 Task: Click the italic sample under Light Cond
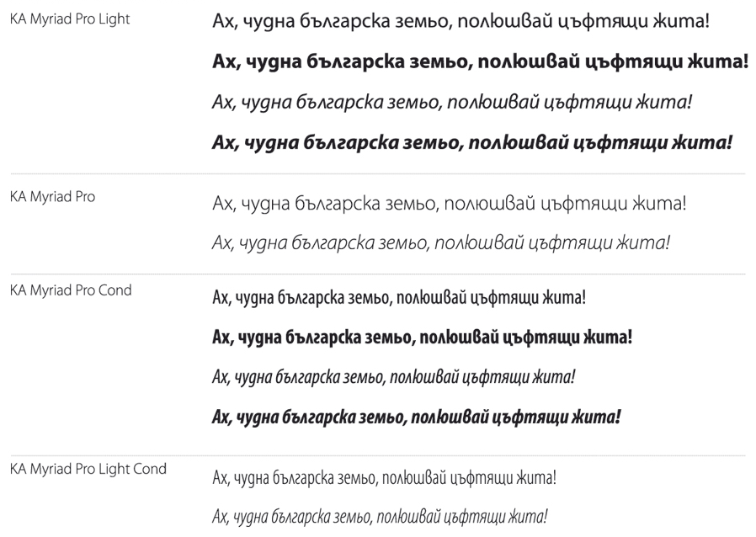[x=380, y=517]
